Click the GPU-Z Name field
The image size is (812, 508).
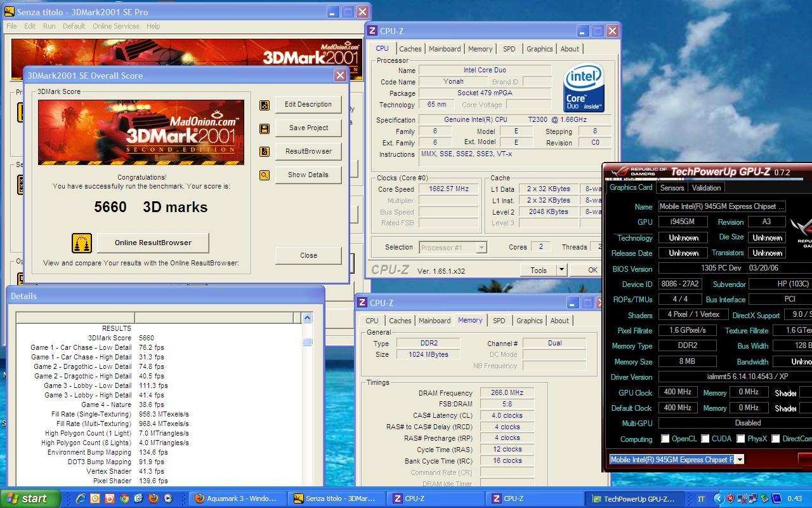point(722,206)
